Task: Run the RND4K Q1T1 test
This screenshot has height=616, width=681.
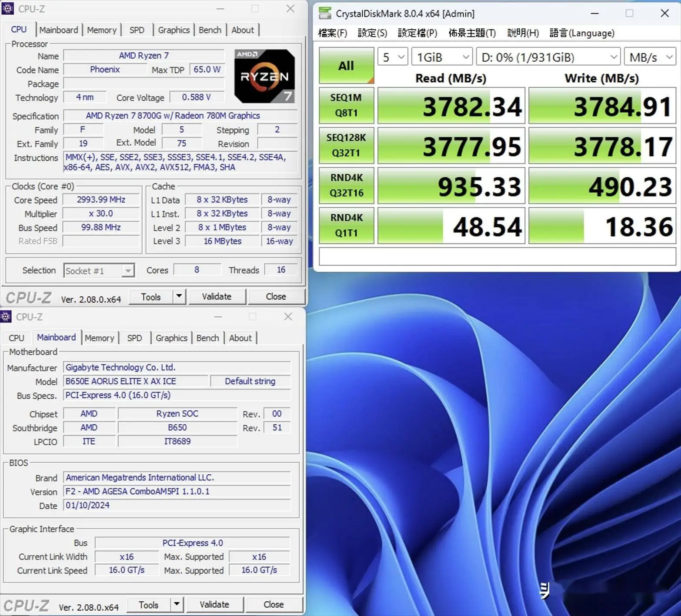Action: [x=346, y=225]
